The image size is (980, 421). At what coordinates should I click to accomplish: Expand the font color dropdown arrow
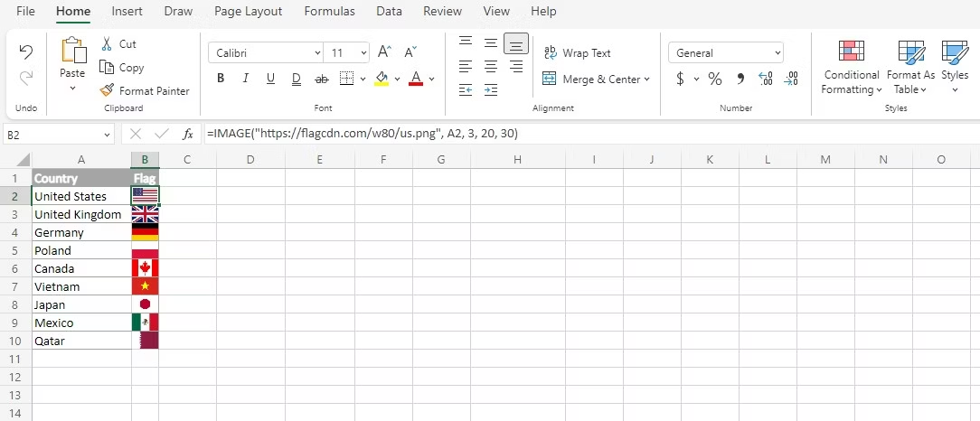(431, 80)
